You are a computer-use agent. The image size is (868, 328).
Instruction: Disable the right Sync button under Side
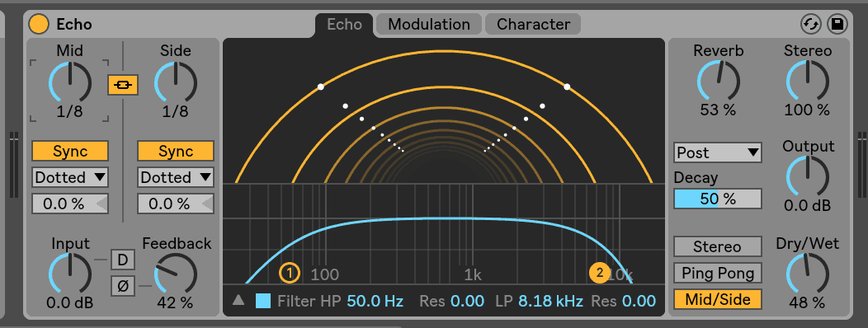click(176, 151)
